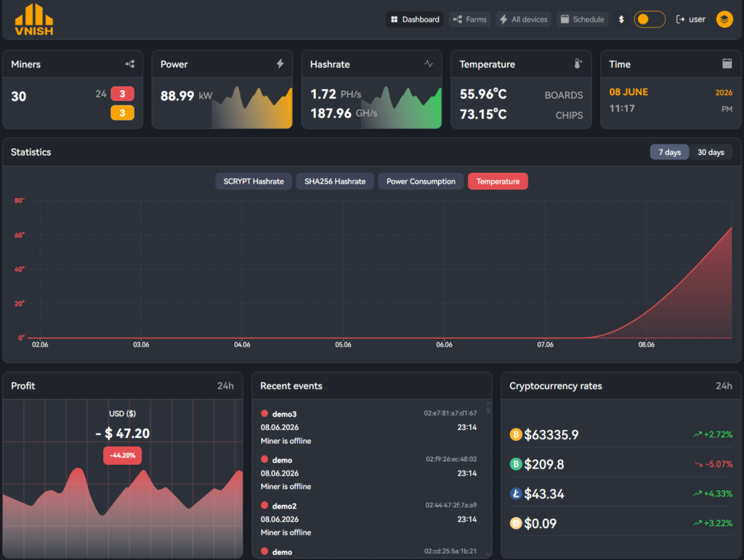744x560 pixels.
Task: Click the red offline miners badge 3
Action: [122, 94]
